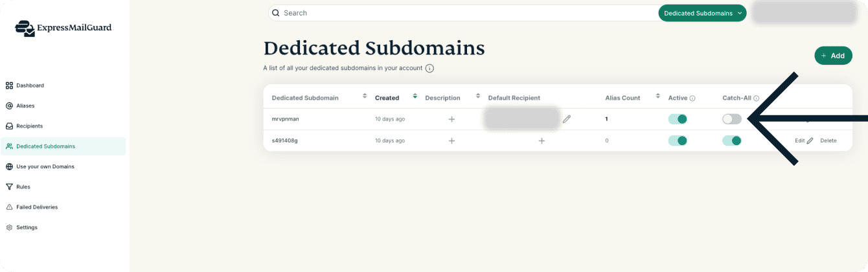This screenshot has width=868, height=272.
Task: Click the Add button
Action: point(833,56)
